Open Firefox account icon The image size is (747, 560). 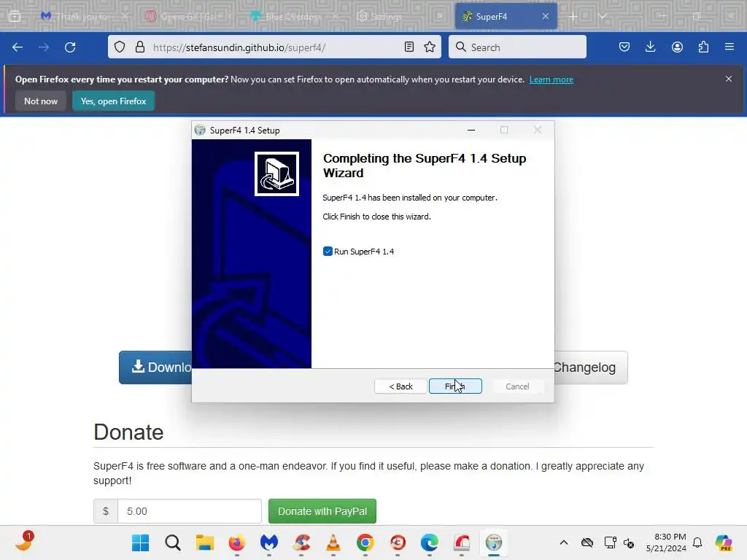(677, 47)
